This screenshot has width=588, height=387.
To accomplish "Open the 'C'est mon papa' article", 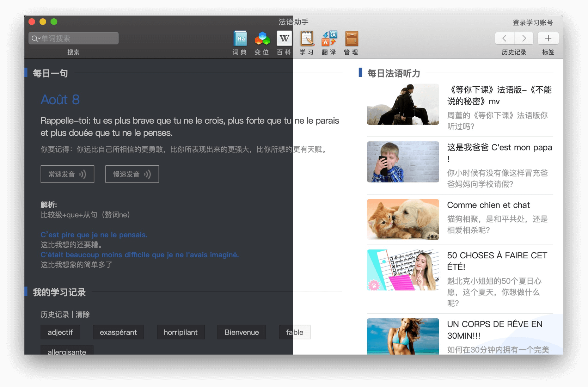I will click(499, 148).
